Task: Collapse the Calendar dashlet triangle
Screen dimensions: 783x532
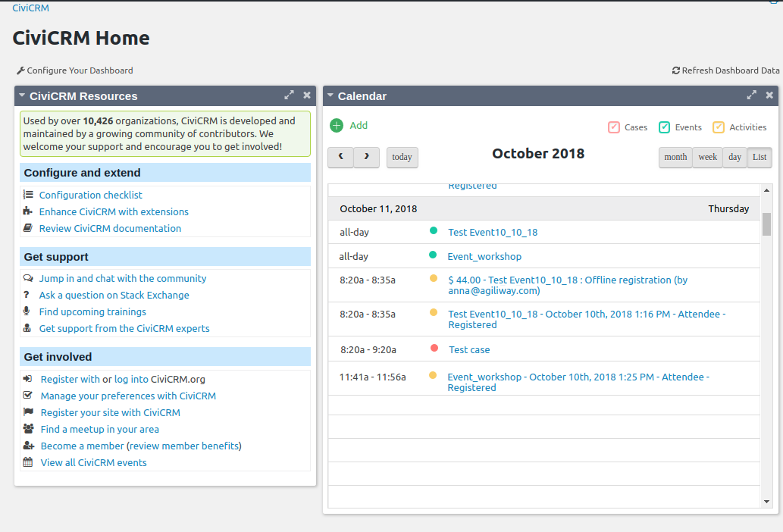Action: point(330,95)
